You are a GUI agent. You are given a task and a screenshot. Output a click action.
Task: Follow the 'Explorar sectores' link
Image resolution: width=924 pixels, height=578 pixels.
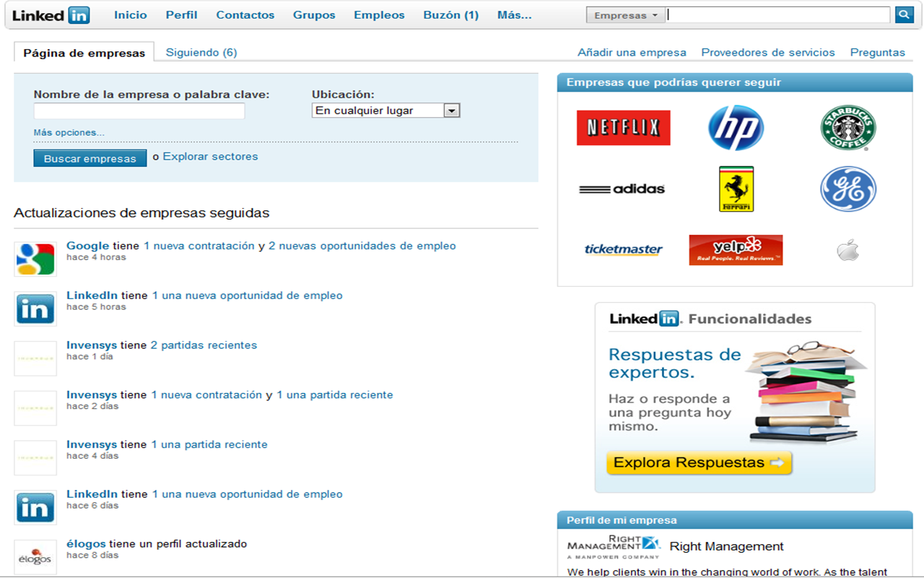[210, 157]
